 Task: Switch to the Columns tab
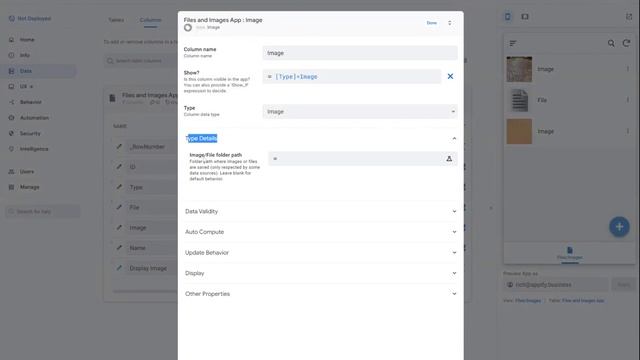coord(150,20)
